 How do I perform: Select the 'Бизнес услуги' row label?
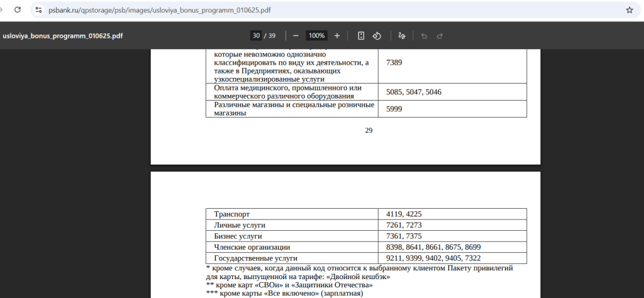pyautogui.click(x=238, y=236)
